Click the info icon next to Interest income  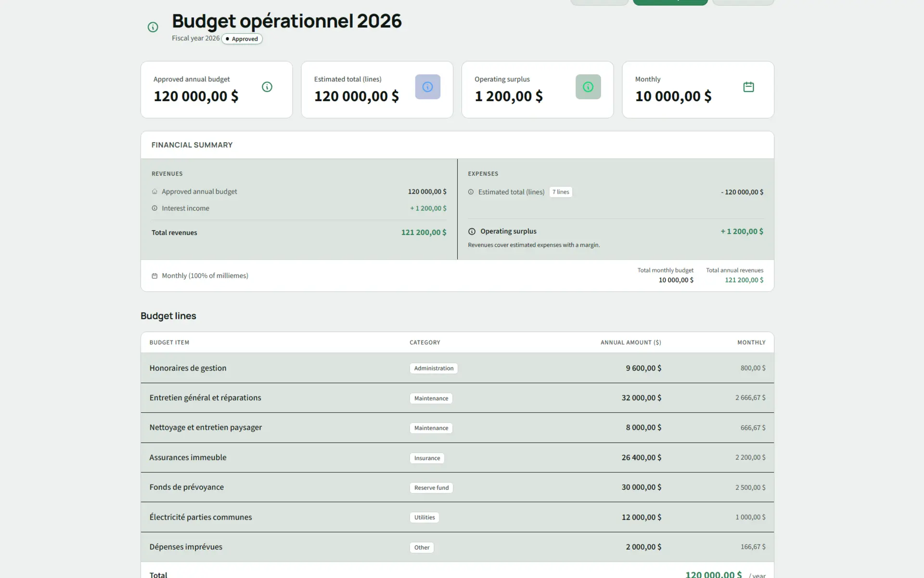(154, 208)
